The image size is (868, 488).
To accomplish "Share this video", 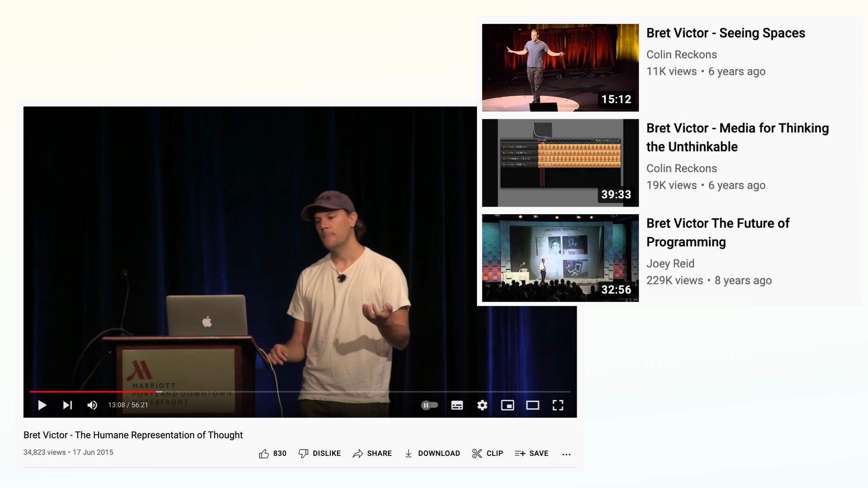I will click(372, 453).
